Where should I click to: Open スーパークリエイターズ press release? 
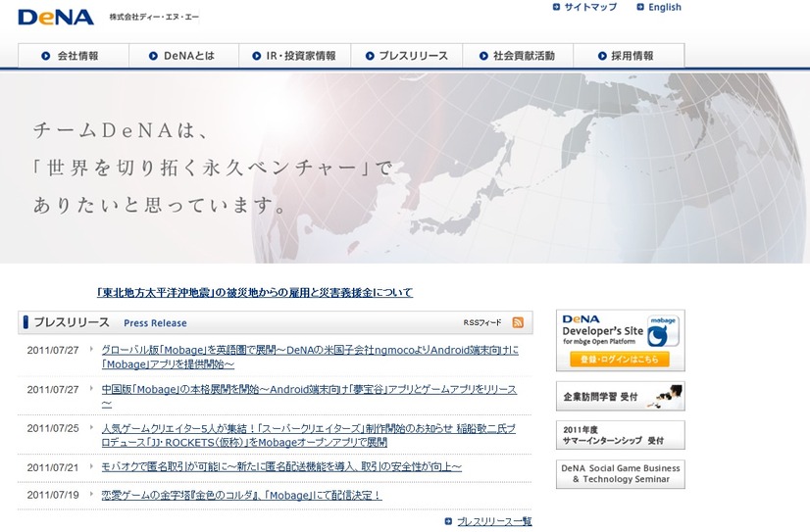[308, 436]
